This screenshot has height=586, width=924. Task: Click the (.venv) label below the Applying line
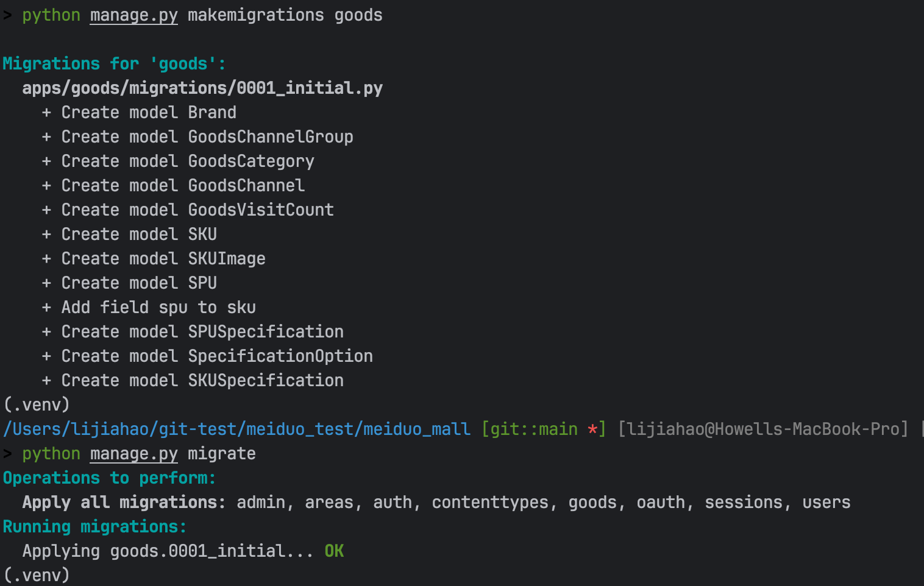pos(37,575)
